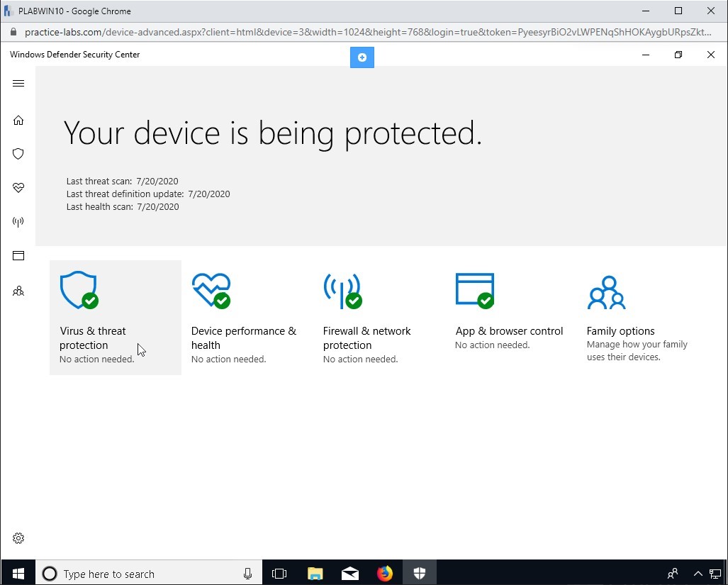The width and height of the screenshot is (728, 585).
Task: Show hidden system tray icons
Action: click(698, 574)
